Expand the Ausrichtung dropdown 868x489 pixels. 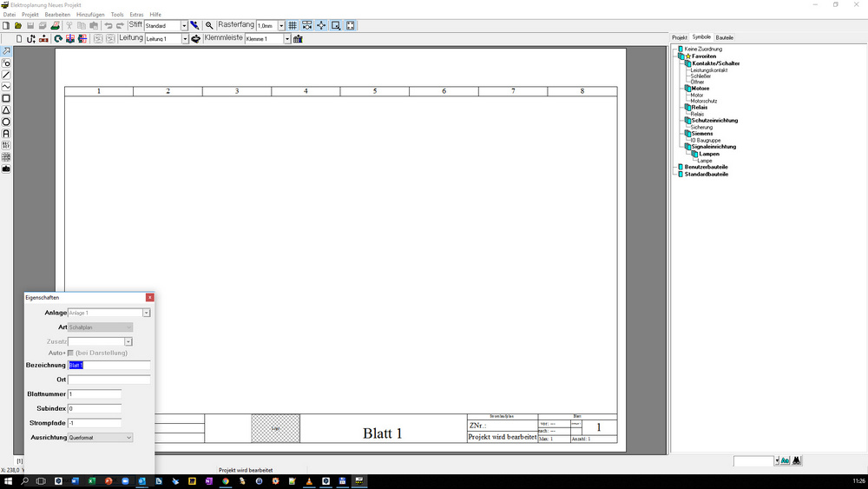(129, 438)
